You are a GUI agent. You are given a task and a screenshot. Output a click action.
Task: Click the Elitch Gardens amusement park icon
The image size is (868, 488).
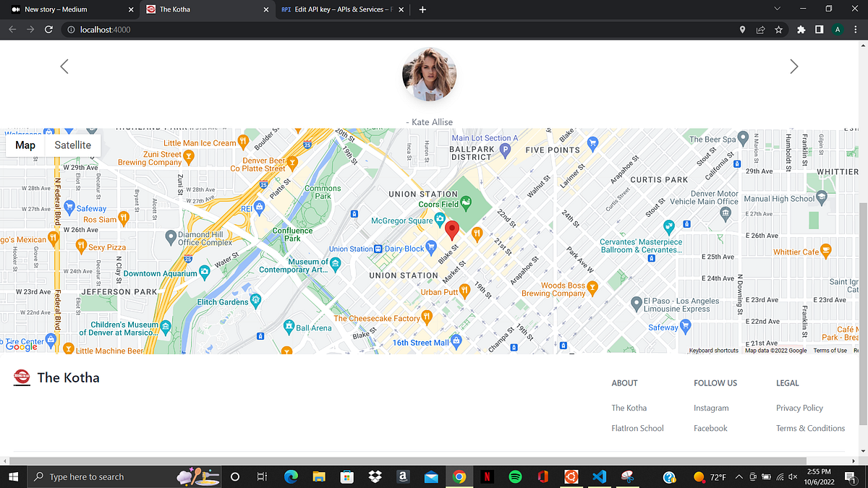click(254, 301)
